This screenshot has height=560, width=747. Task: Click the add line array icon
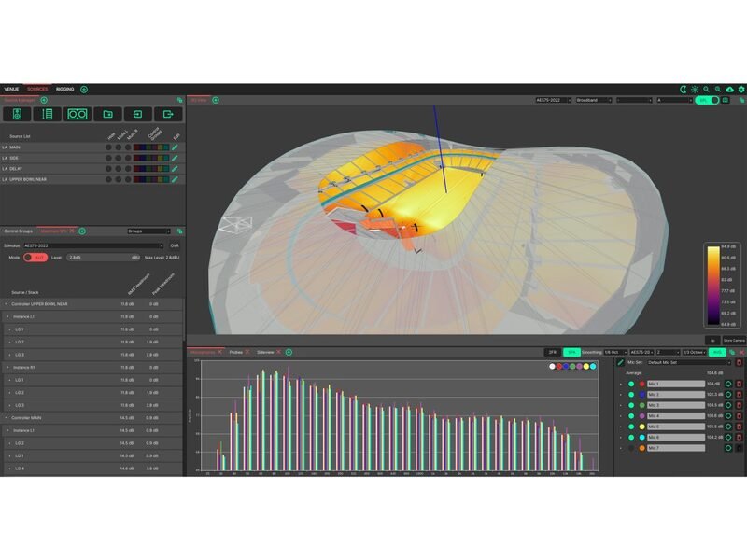tap(48, 114)
